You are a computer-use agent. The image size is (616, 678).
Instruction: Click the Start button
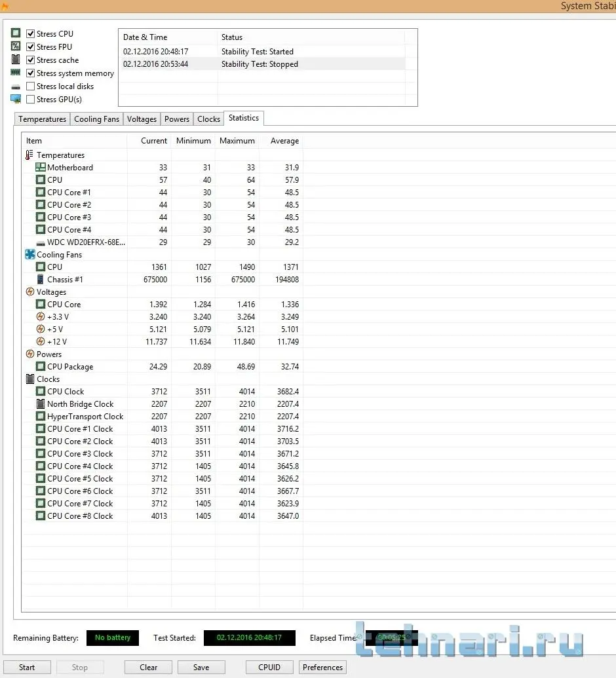(x=27, y=667)
